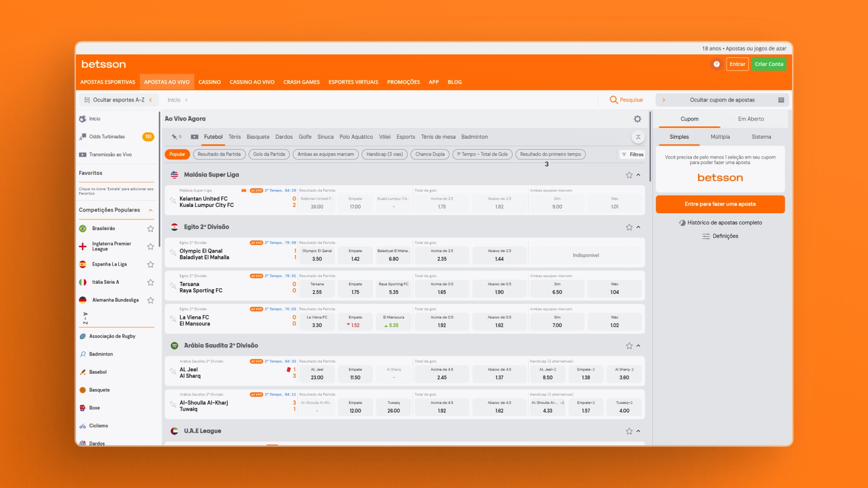Switch to the Em Aberto tab

[x=751, y=119]
